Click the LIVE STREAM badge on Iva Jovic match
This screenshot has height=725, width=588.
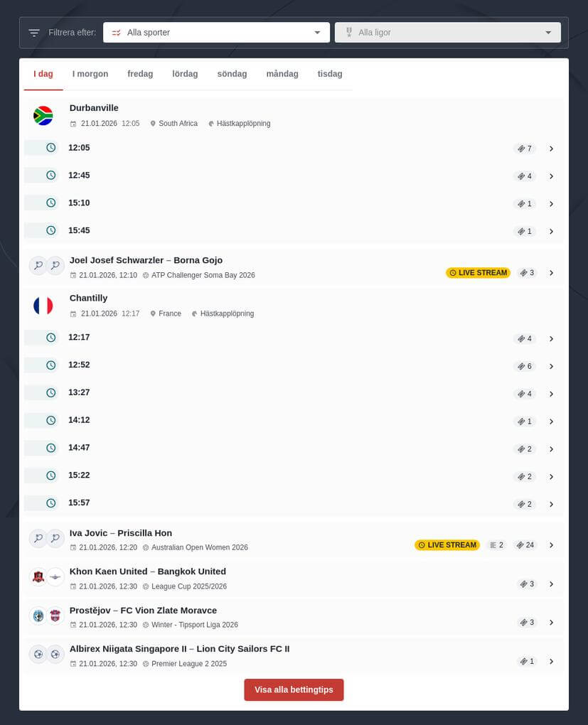point(447,544)
